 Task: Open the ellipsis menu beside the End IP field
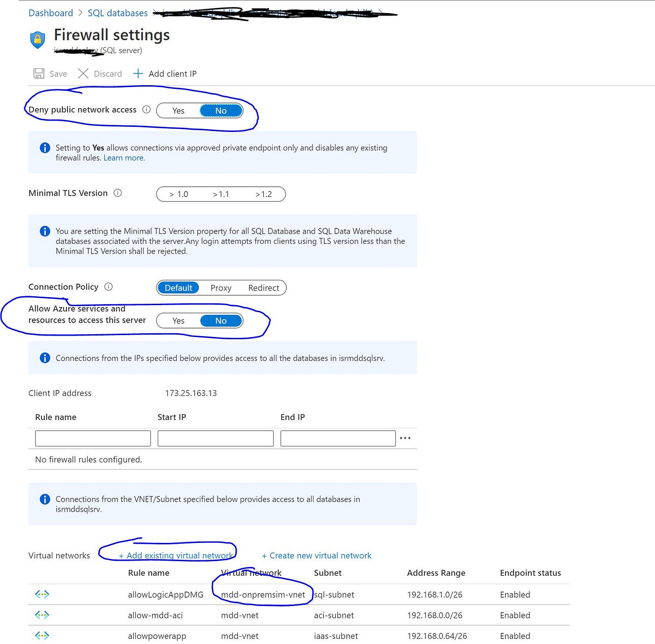click(x=405, y=438)
